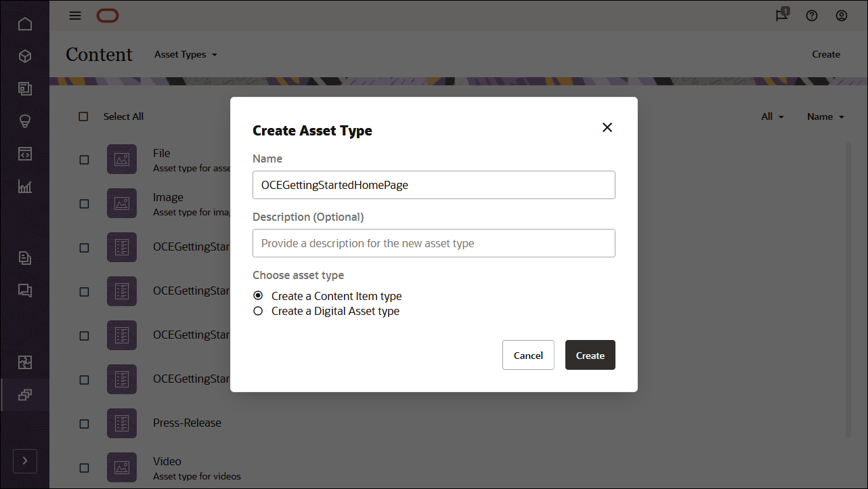Image resolution: width=868 pixels, height=489 pixels.
Task: Open the Developer tools sidebar icon
Action: tap(25, 154)
